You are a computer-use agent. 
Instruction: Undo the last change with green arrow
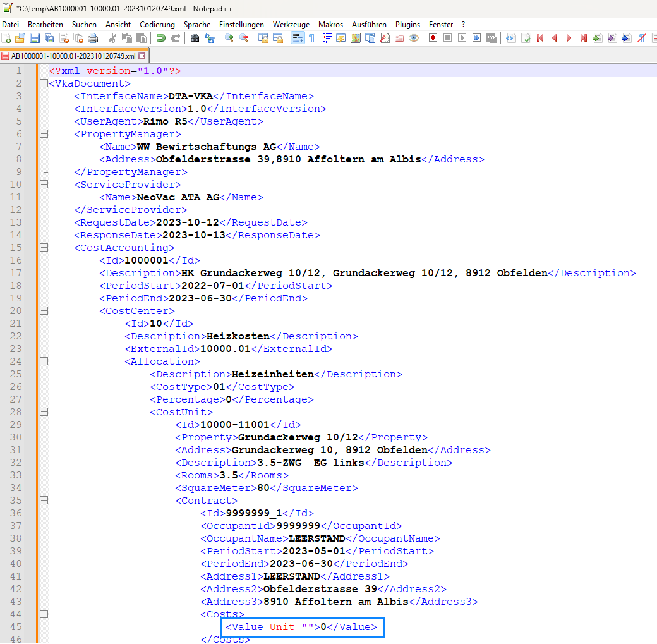160,39
